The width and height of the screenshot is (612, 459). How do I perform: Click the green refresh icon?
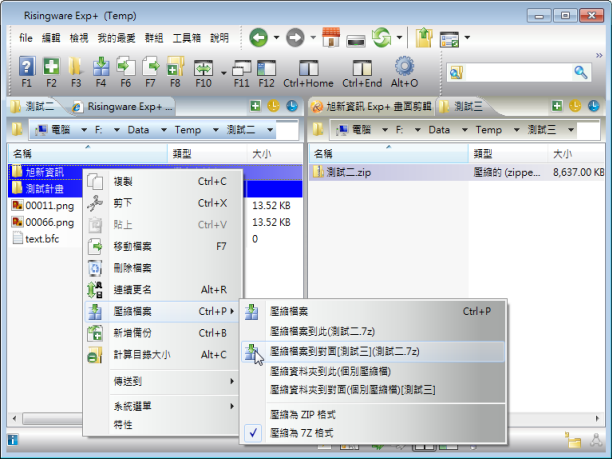click(x=381, y=37)
